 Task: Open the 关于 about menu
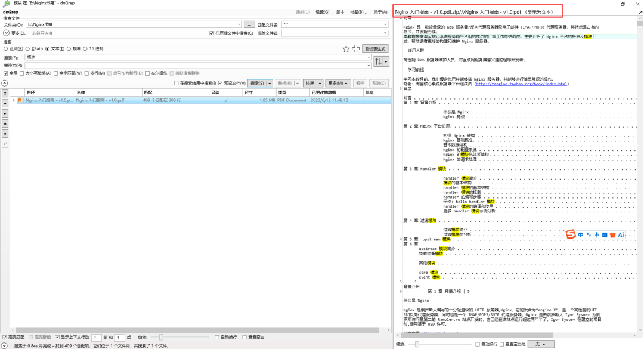tap(380, 13)
